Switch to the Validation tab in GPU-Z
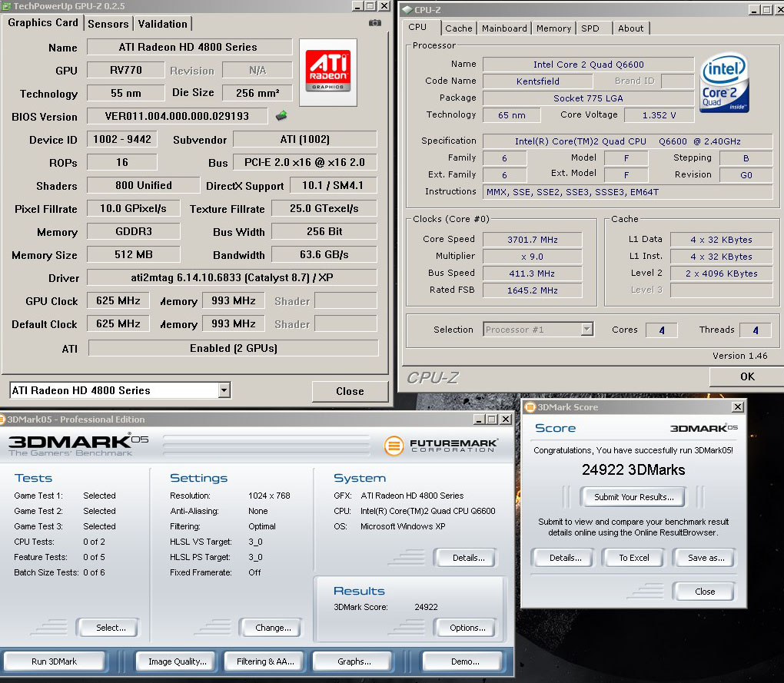 point(162,24)
